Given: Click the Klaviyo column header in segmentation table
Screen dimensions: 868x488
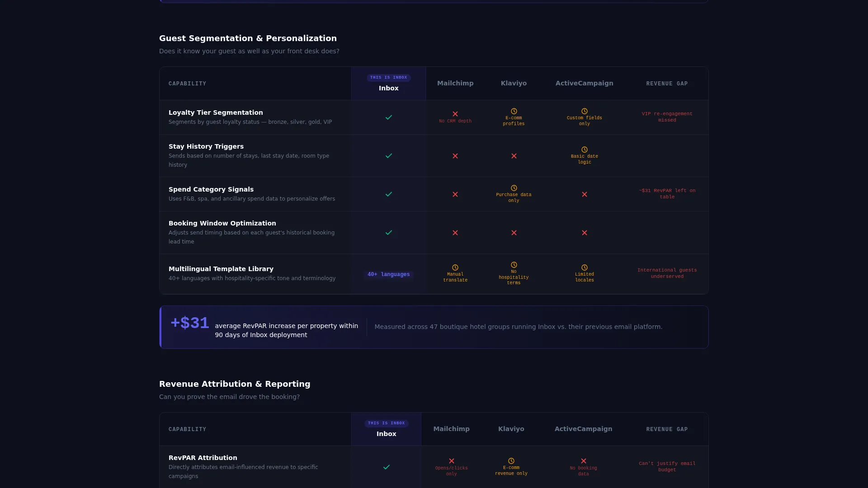Looking at the screenshot, I should tap(514, 83).
